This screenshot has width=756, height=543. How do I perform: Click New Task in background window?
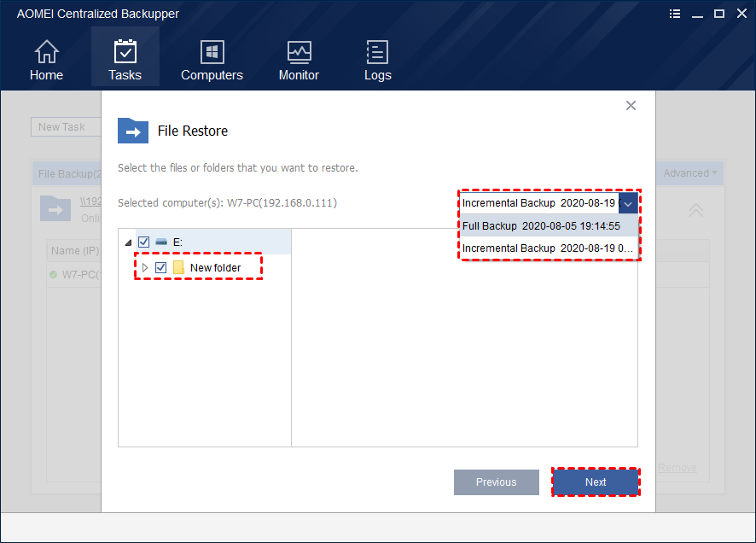pos(66,127)
